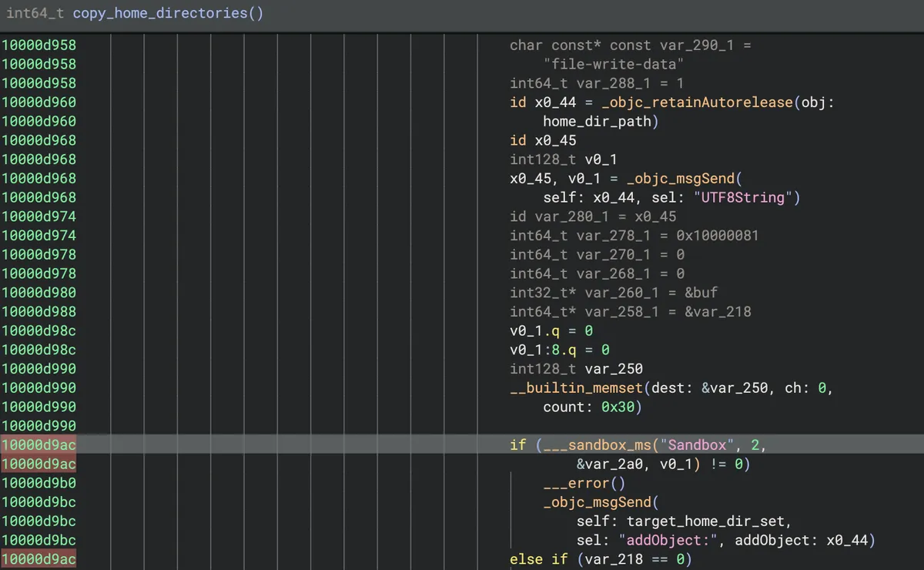Select the int64_t return type in header
This screenshot has width=924, height=570.
35,14
